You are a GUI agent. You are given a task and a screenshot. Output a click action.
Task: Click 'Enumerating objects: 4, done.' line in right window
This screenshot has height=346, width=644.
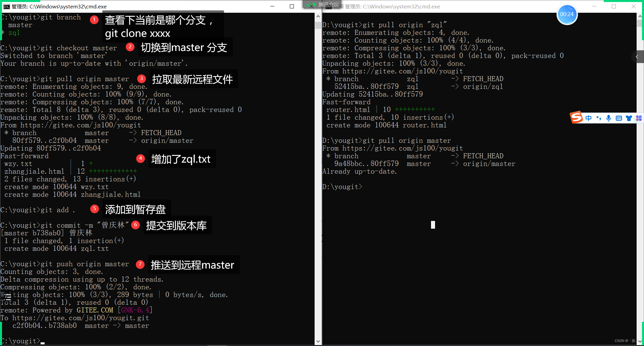(396, 33)
